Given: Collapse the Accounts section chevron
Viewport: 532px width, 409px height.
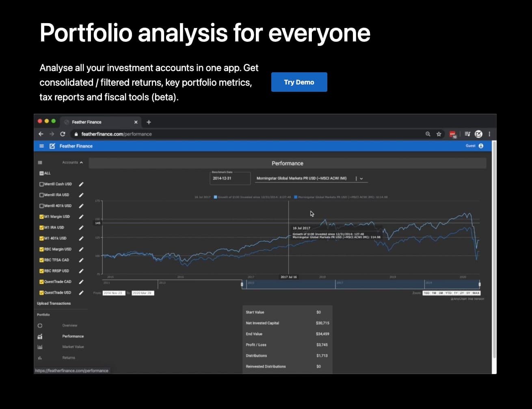Looking at the screenshot, I should (x=81, y=162).
